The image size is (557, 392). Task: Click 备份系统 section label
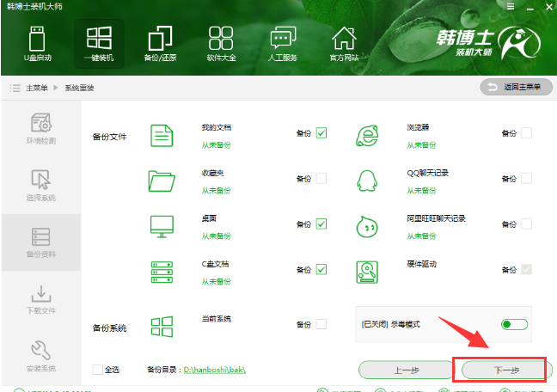(109, 328)
